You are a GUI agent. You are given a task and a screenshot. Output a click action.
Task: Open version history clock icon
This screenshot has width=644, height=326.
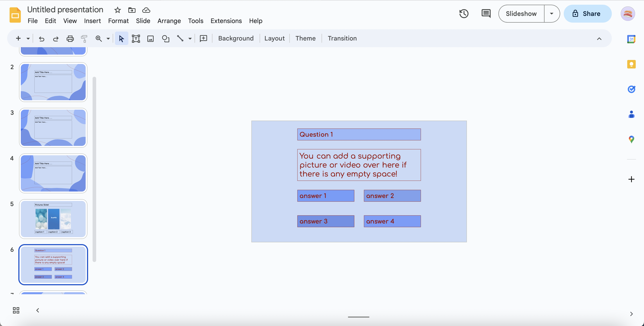pos(464,13)
